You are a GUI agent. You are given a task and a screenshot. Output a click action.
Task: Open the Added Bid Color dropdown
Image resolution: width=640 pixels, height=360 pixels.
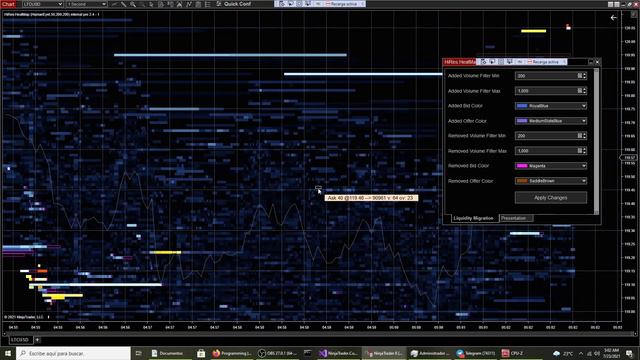[551, 106]
